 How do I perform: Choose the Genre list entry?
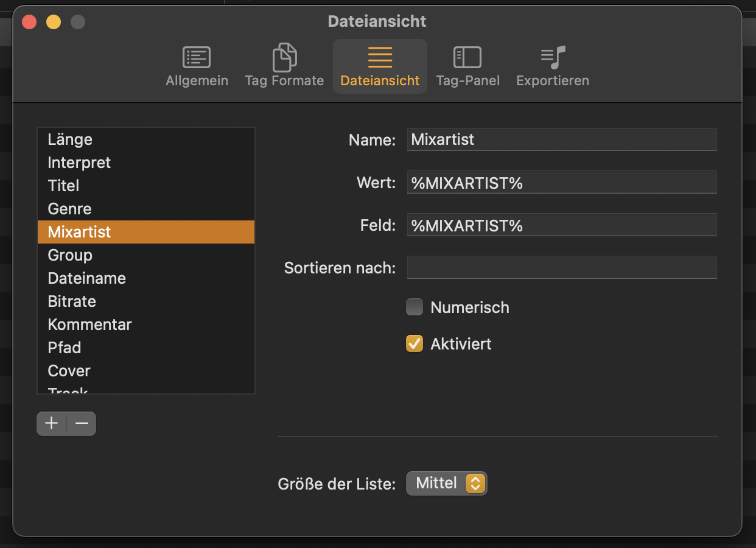pos(69,209)
